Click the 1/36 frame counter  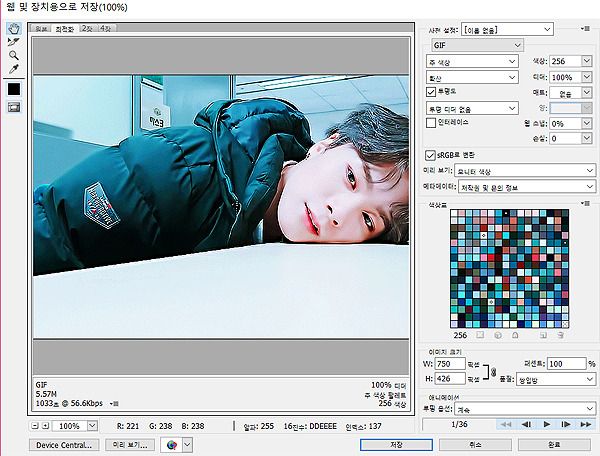459,424
